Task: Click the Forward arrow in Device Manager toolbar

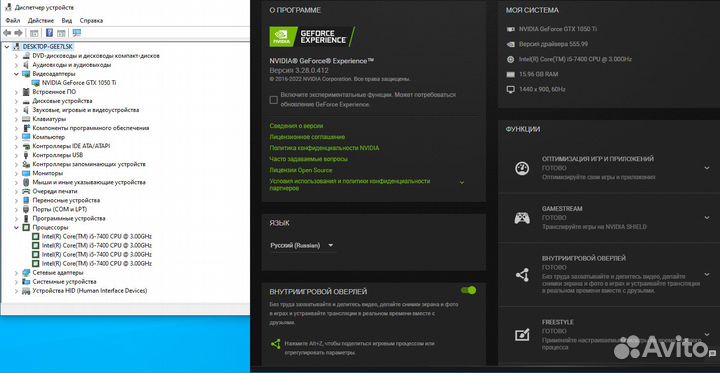Action: pos(18,33)
